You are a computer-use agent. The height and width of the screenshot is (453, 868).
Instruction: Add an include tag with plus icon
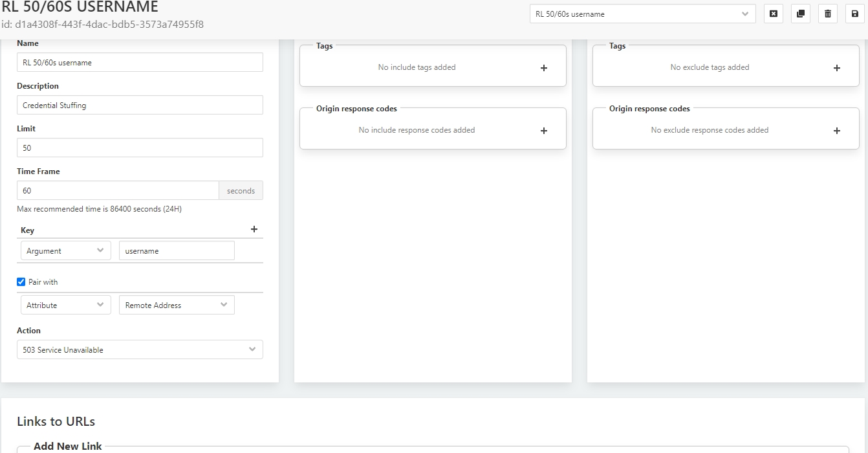pyautogui.click(x=543, y=68)
